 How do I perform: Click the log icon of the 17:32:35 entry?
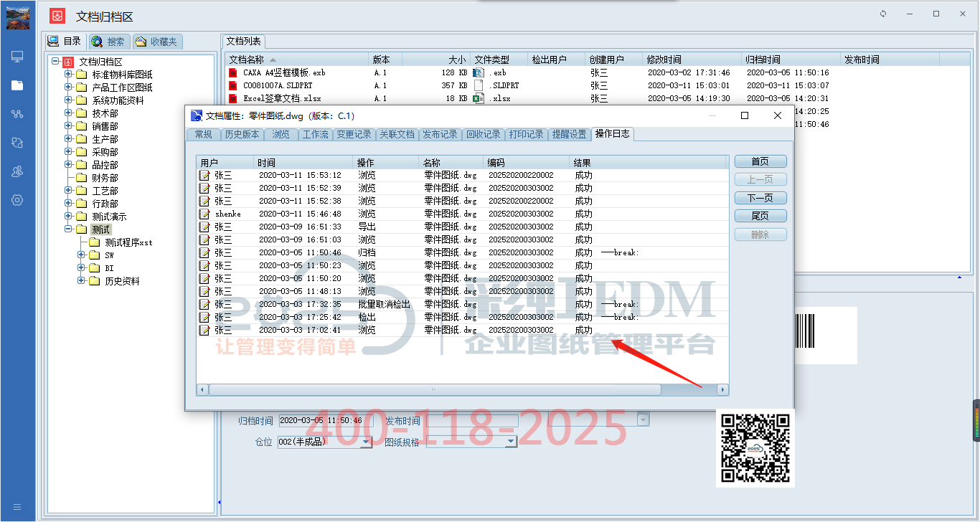click(204, 304)
